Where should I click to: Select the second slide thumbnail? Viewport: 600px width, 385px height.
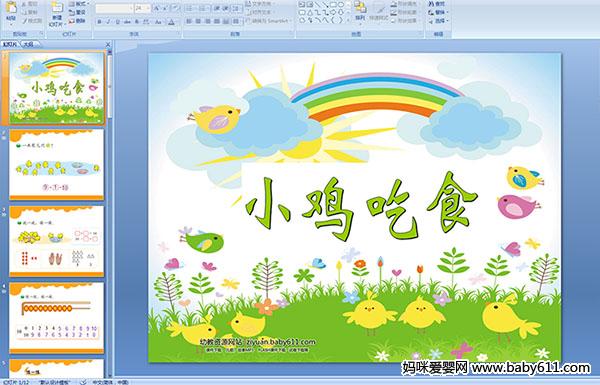pyautogui.click(x=57, y=164)
